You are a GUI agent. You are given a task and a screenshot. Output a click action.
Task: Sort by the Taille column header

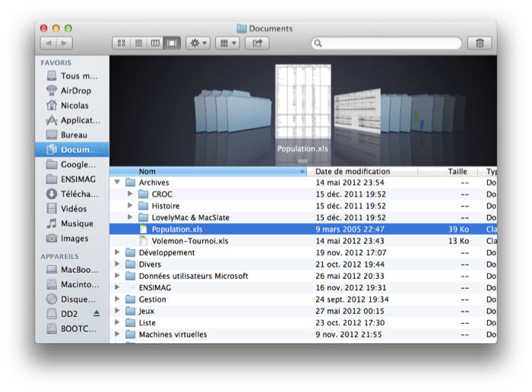point(458,172)
